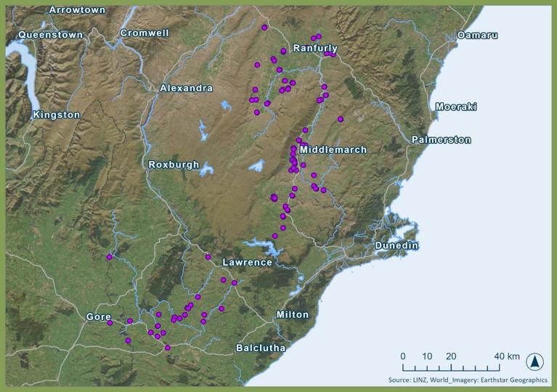Click the Balclutha label
The width and height of the screenshot is (557, 392).
tap(261, 348)
